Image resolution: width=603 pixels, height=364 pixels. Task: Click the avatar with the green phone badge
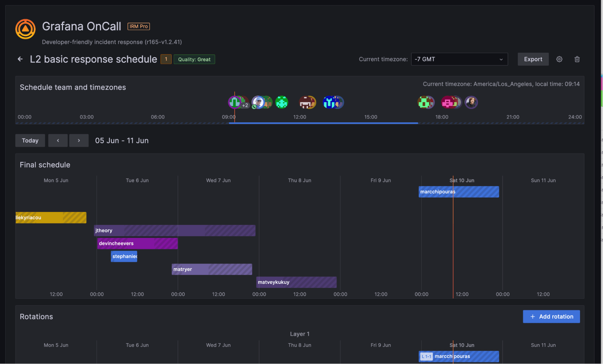coord(258,103)
